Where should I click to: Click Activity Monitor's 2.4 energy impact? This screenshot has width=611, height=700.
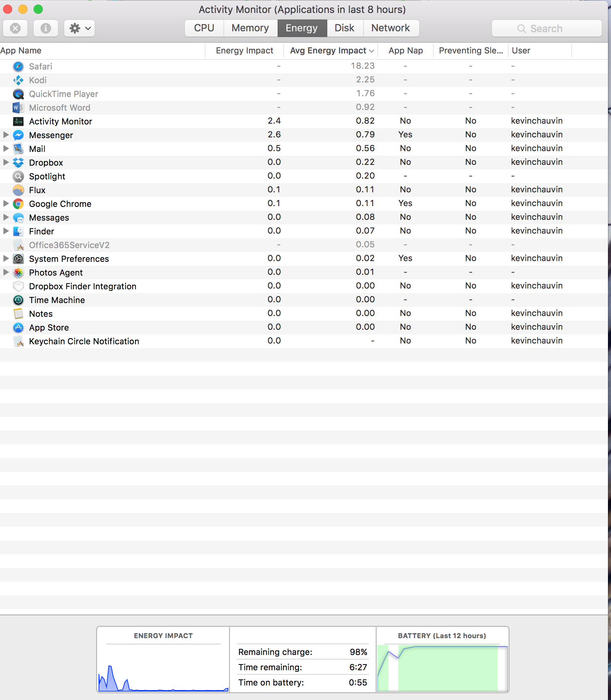(274, 121)
